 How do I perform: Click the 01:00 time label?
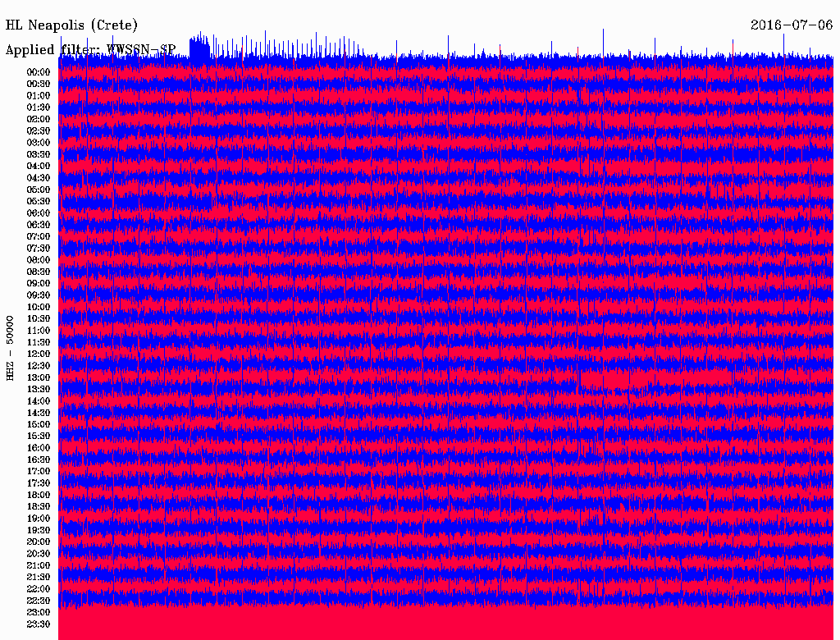[39, 96]
